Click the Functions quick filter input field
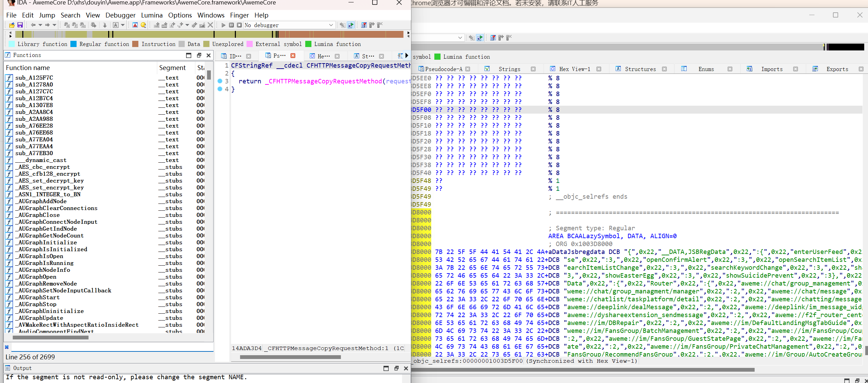The image size is (868, 383). 112,347
